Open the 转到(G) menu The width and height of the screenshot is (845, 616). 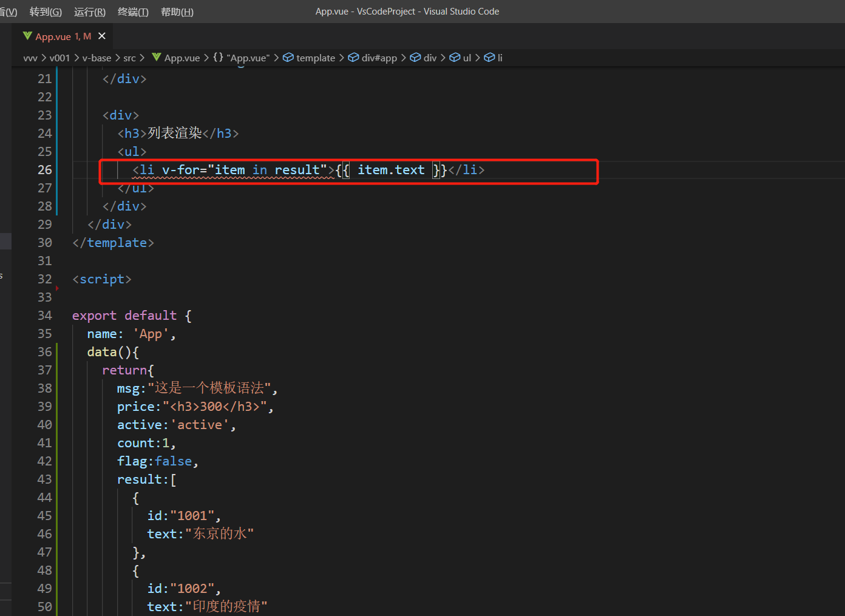(46, 12)
